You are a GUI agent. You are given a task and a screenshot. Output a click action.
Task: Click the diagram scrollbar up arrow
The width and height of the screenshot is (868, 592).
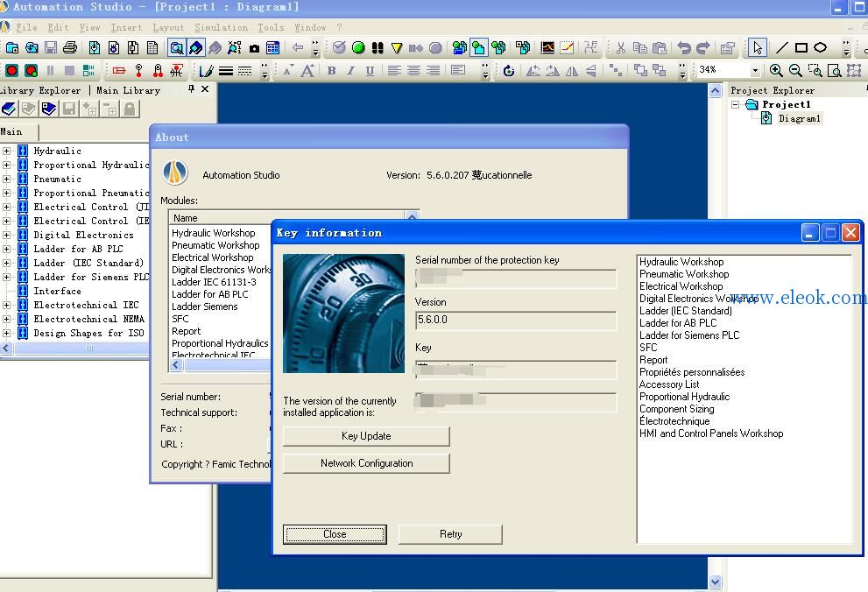[x=716, y=91]
